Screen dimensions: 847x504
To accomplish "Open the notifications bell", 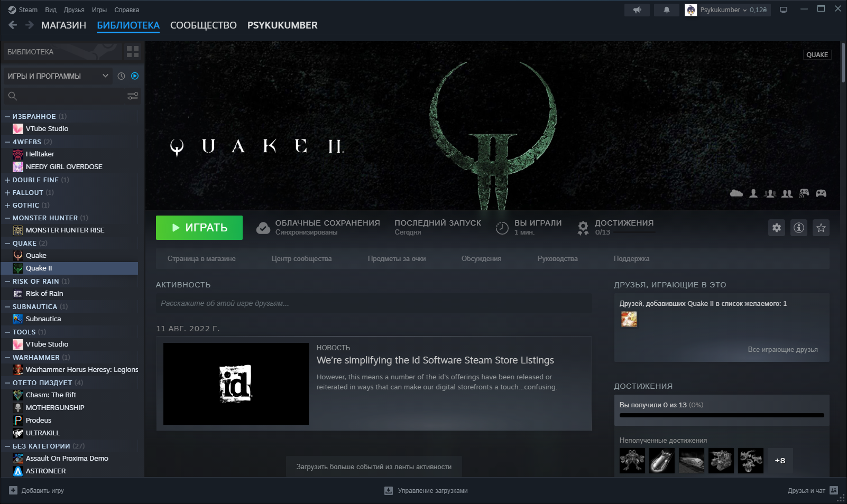I will 666,10.
